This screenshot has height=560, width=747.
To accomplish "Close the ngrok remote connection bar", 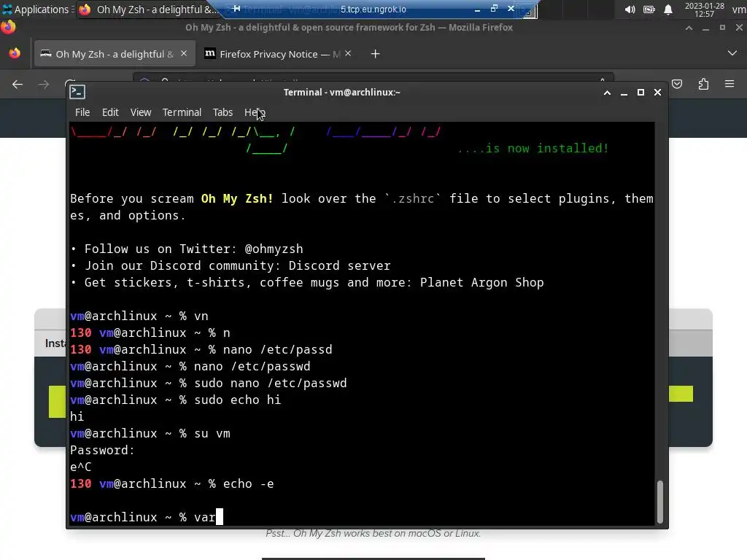I will tap(511, 9).
